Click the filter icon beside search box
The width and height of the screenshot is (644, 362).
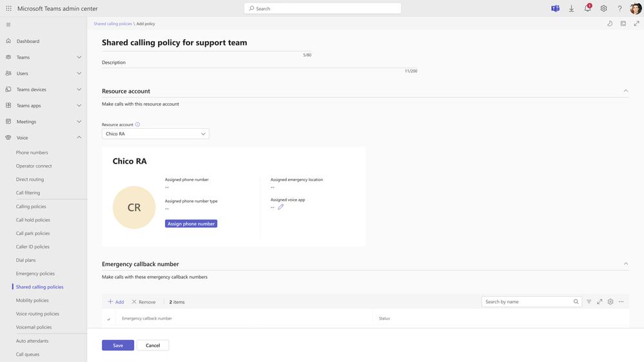589,301
